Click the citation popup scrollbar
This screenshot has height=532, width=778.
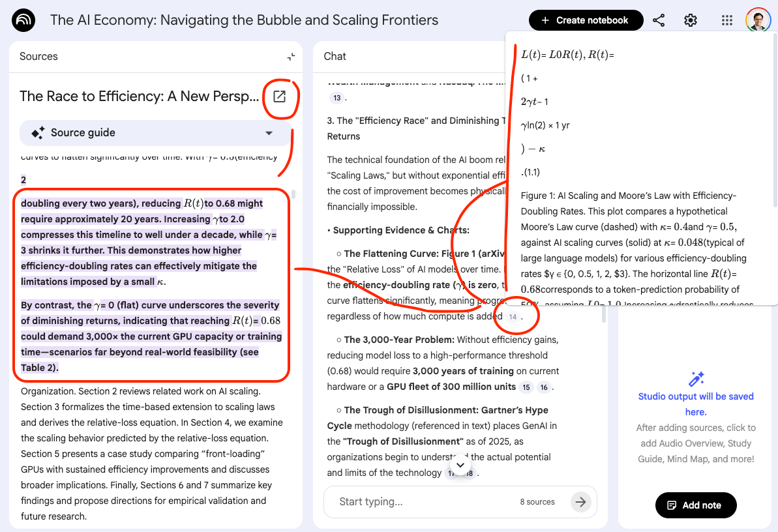[775, 121]
